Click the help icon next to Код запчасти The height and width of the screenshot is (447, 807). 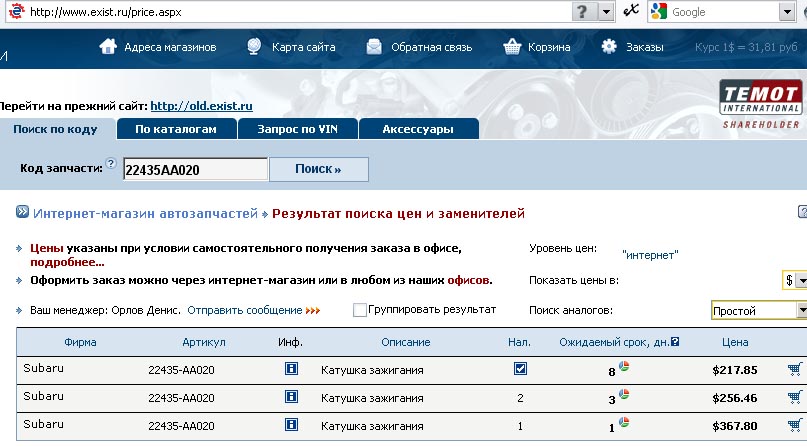coord(111,164)
